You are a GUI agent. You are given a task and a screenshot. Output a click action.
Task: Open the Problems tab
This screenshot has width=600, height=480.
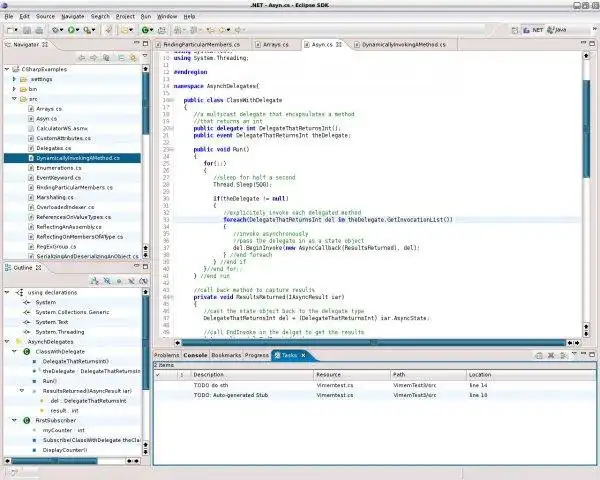coord(166,355)
